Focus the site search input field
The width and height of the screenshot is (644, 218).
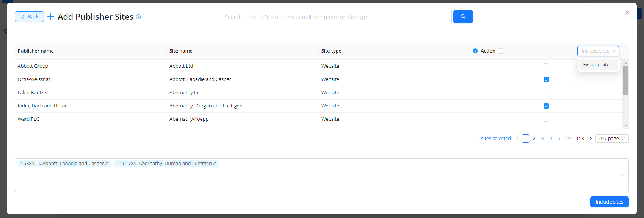[x=334, y=17]
